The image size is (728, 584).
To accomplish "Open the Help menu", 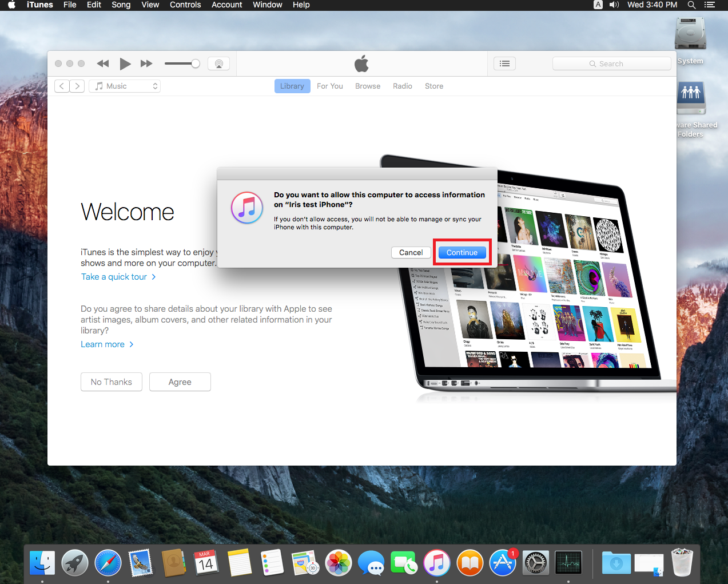I will click(x=301, y=5).
